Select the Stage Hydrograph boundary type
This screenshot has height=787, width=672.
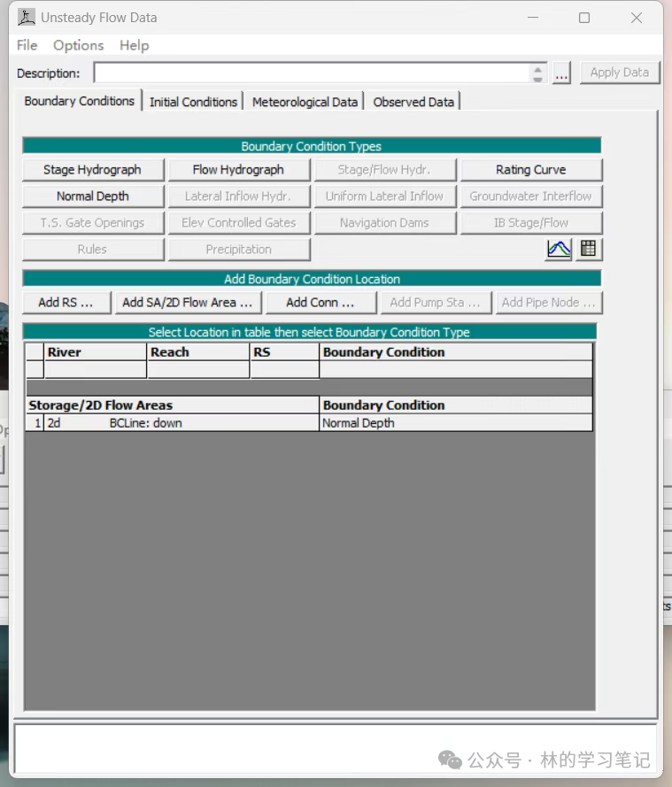pos(92,170)
